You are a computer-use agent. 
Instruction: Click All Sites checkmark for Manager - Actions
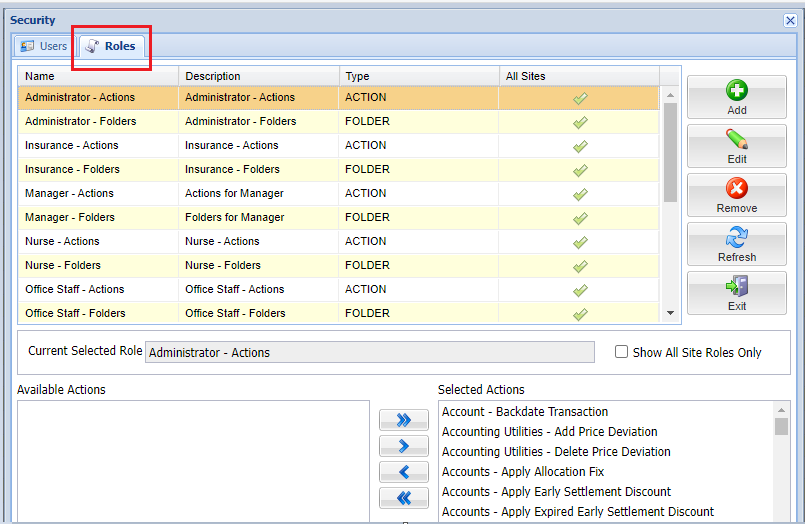click(x=580, y=194)
